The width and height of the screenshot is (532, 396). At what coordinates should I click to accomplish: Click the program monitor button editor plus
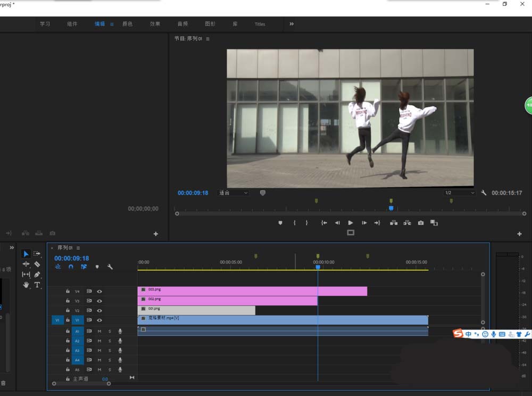[519, 234]
